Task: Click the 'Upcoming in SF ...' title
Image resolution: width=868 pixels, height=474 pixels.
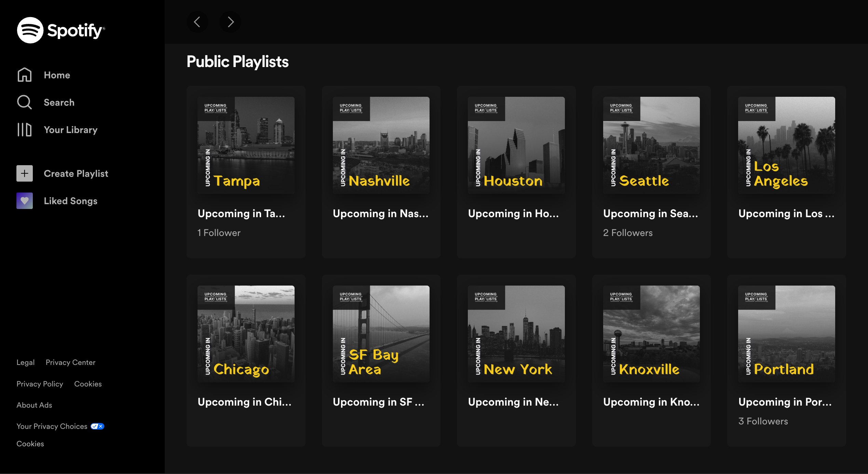Action: pyautogui.click(x=379, y=402)
